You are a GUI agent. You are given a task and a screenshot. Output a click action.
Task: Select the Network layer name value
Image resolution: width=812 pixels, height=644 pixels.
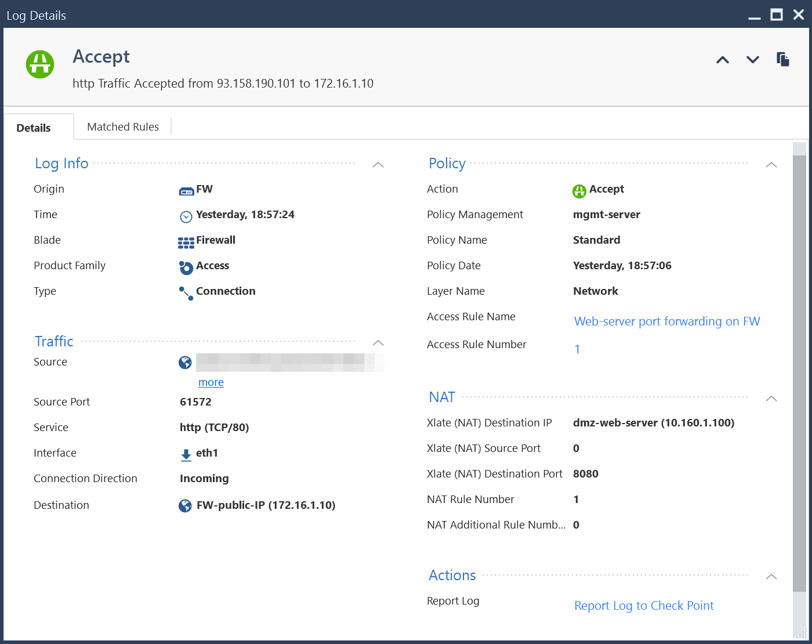(x=595, y=291)
